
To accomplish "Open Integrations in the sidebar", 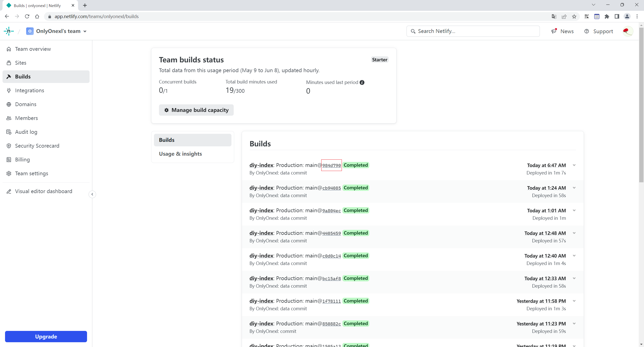I will click(x=46, y=91).
